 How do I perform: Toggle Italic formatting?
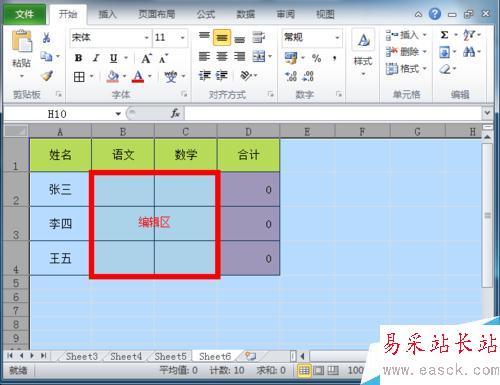click(96, 58)
